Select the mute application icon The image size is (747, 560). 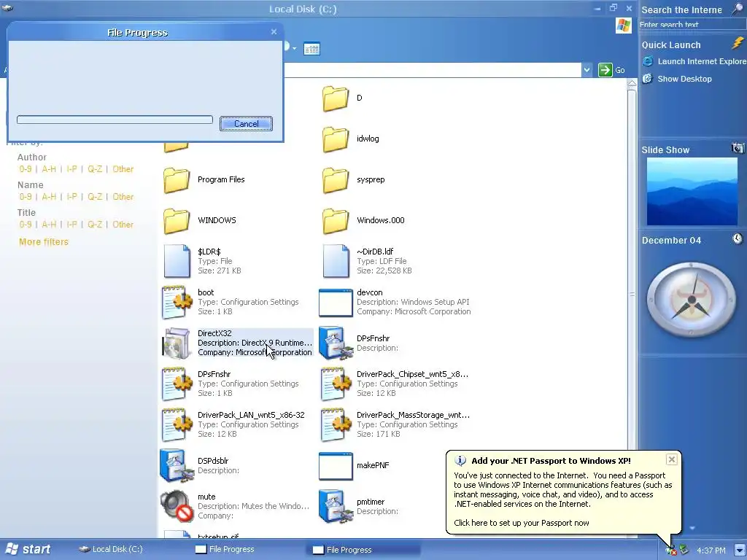pos(177,506)
